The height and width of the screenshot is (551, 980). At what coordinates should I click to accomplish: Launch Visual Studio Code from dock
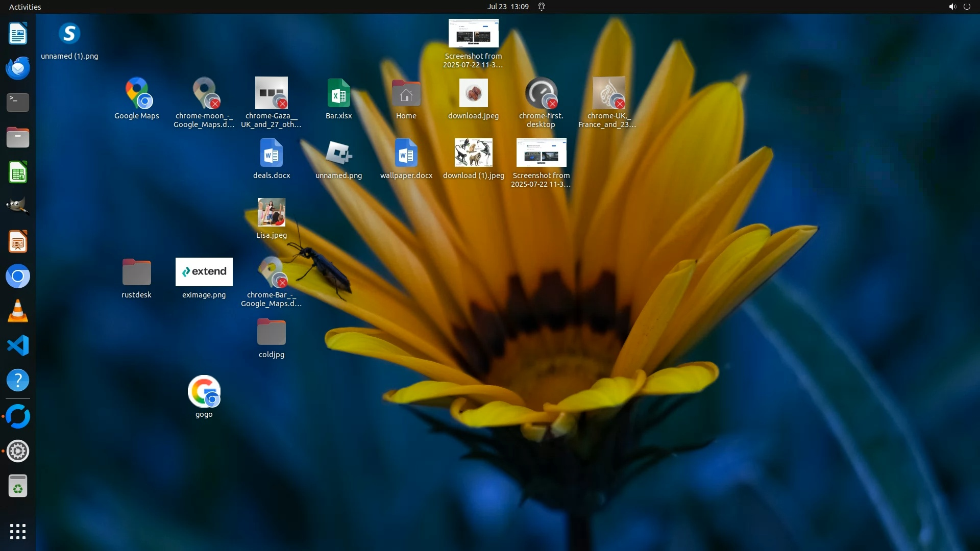(x=18, y=346)
